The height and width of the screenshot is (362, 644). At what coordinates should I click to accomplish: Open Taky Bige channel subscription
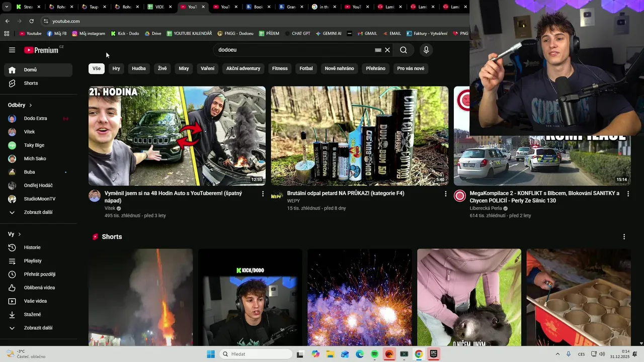[x=38, y=145]
